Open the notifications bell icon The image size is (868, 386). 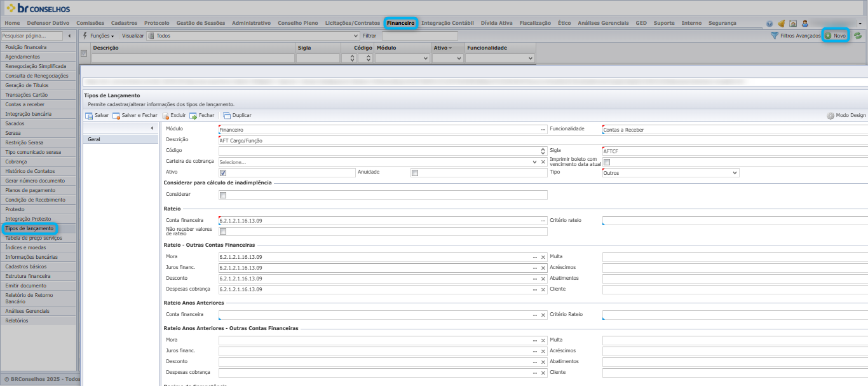point(782,24)
